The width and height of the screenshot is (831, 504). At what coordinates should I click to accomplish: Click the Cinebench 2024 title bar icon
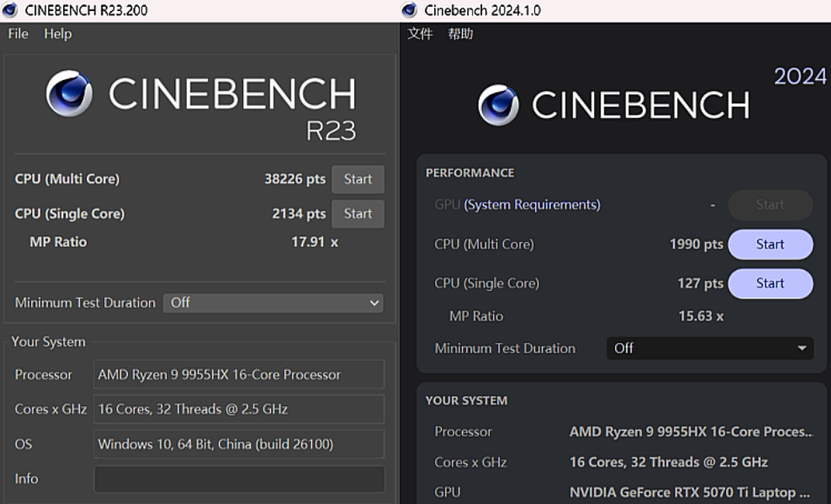pos(410,10)
